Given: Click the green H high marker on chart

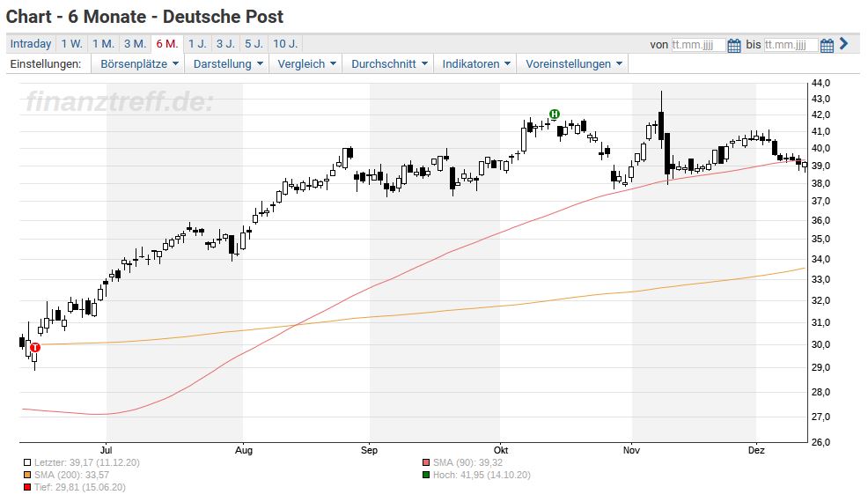Looking at the screenshot, I should 554,114.
